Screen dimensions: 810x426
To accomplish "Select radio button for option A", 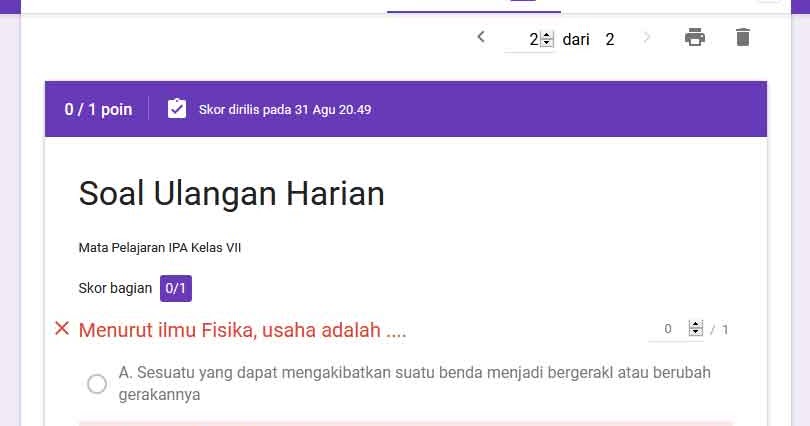I will pyautogui.click(x=97, y=384).
